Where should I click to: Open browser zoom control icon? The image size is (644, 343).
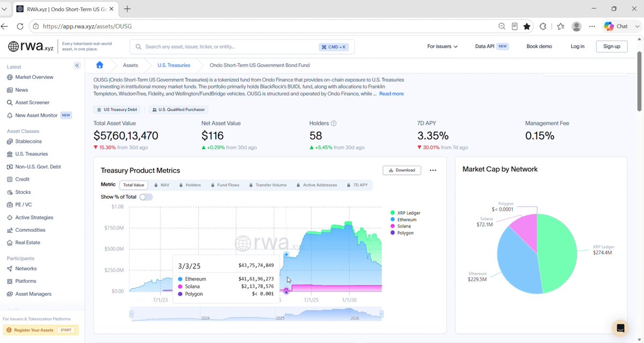tap(502, 26)
